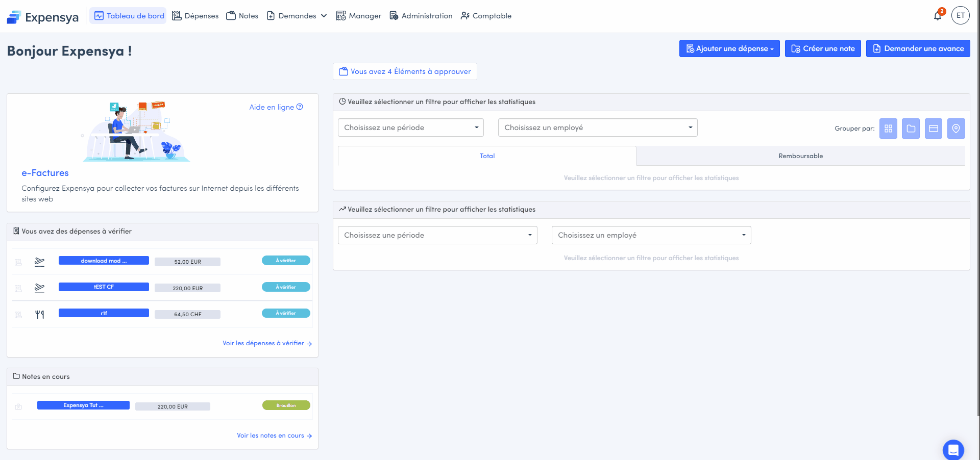Open the ET user profile avatar
The width and height of the screenshot is (980, 460).
[x=961, y=16]
